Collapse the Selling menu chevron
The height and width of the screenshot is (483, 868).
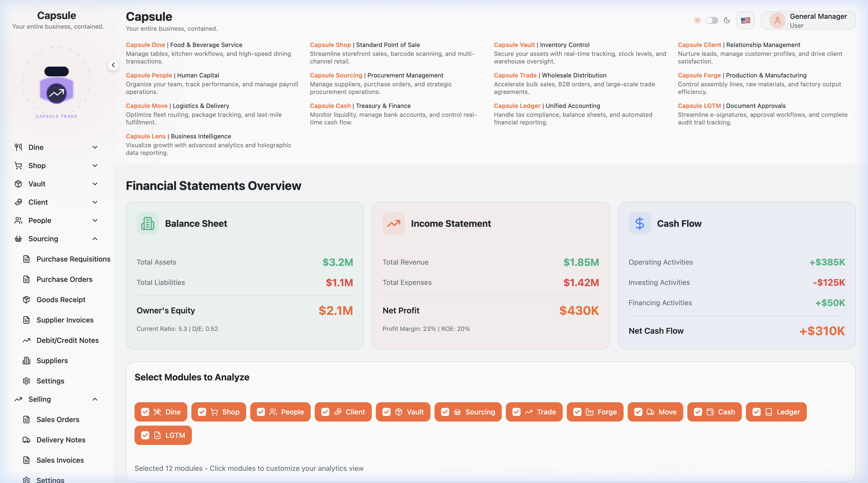pyautogui.click(x=95, y=399)
